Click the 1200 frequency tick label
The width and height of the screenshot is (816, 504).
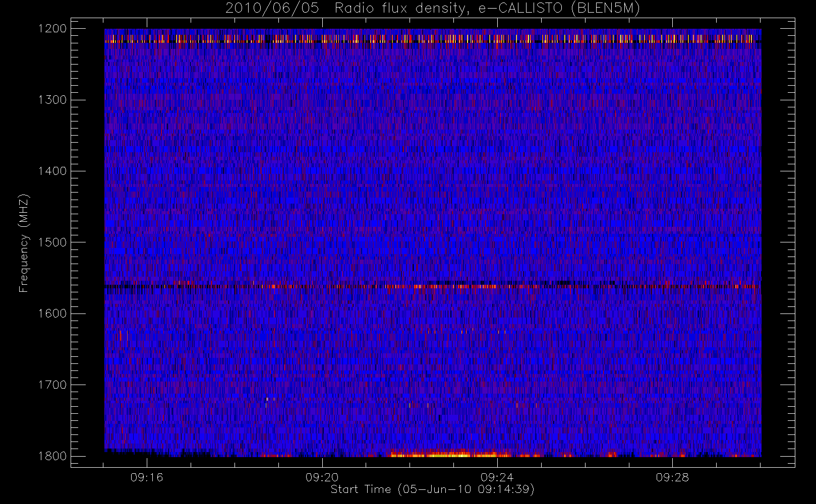coord(53,29)
